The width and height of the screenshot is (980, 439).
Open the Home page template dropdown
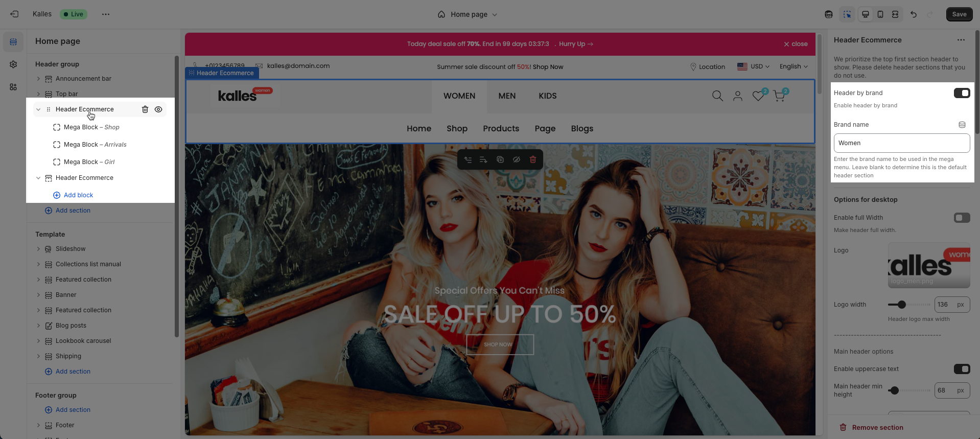[468, 14]
